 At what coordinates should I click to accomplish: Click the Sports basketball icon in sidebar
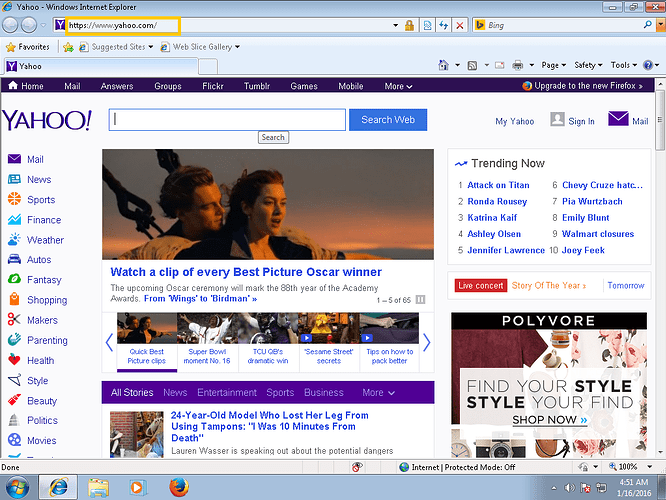point(14,199)
